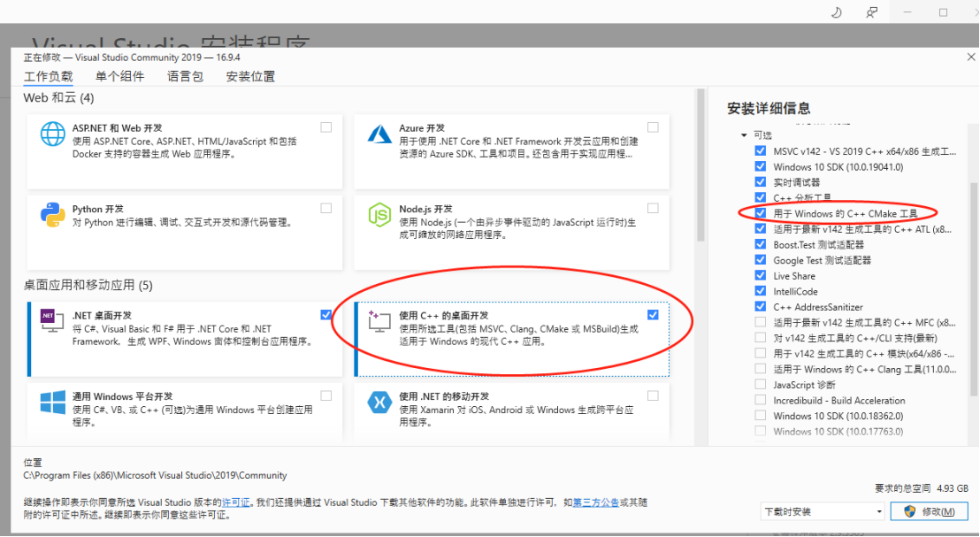Click the Universal Windows Platform logo icon
Viewport: 980px width, 537px height.
pyautogui.click(x=52, y=402)
